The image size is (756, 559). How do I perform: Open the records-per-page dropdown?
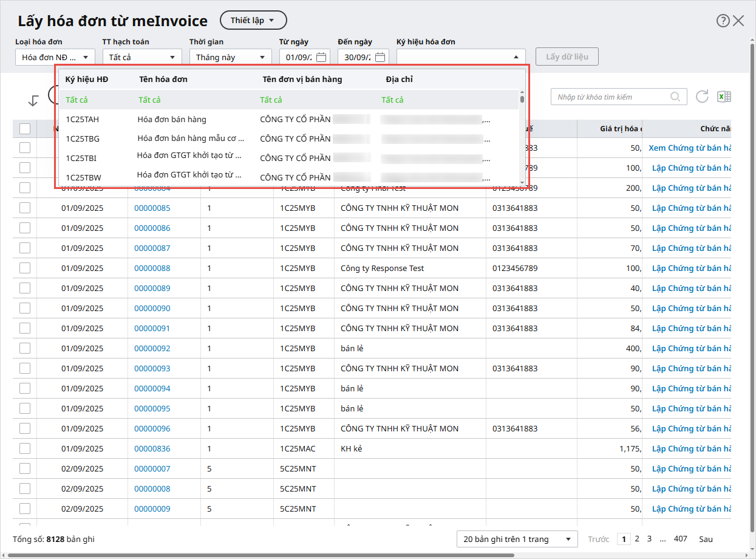517,539
